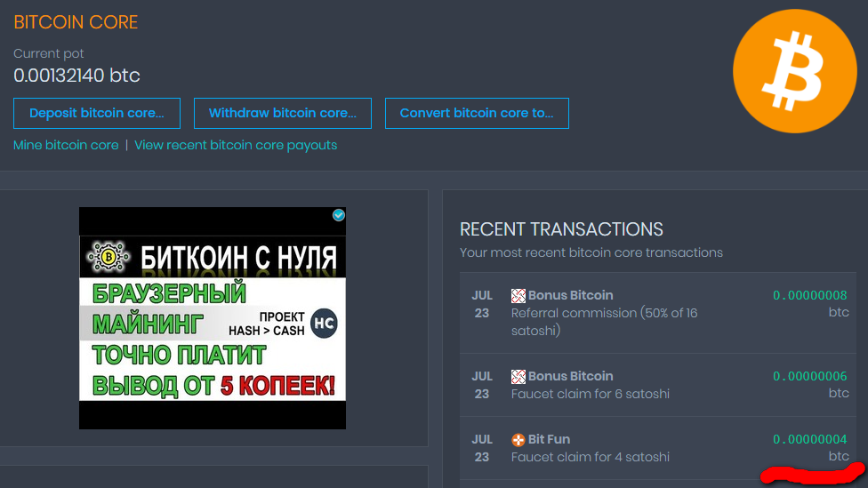Open the Convert bitcoin core to option
Viewport: 868px width, 488px height.
pos(477,114)
